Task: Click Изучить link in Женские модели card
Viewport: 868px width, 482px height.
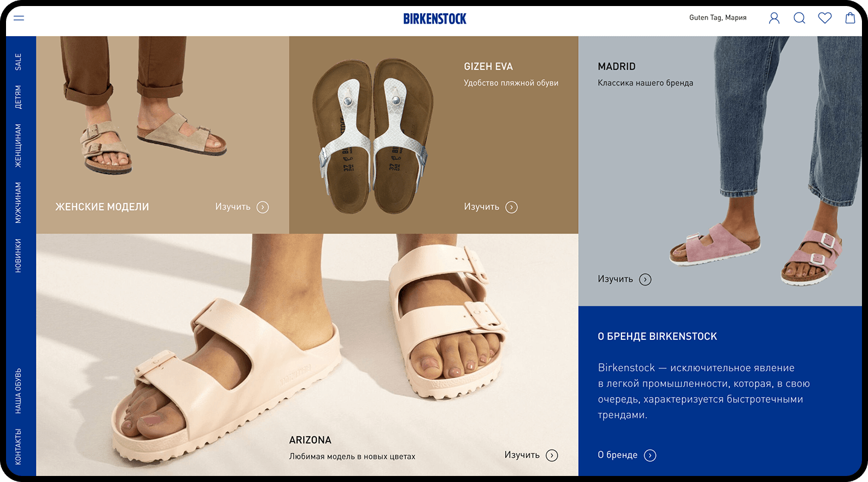Action: tap(233, 207)
